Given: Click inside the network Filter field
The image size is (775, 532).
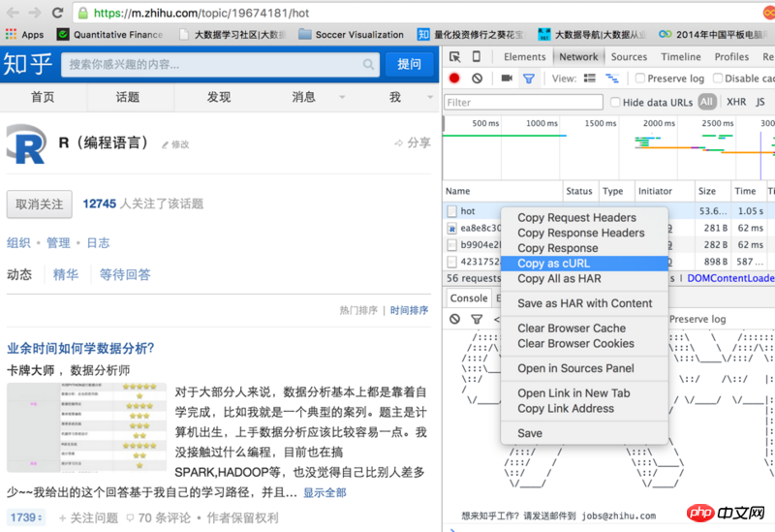Looking at the screenshot, I should (x=520, y=103).
